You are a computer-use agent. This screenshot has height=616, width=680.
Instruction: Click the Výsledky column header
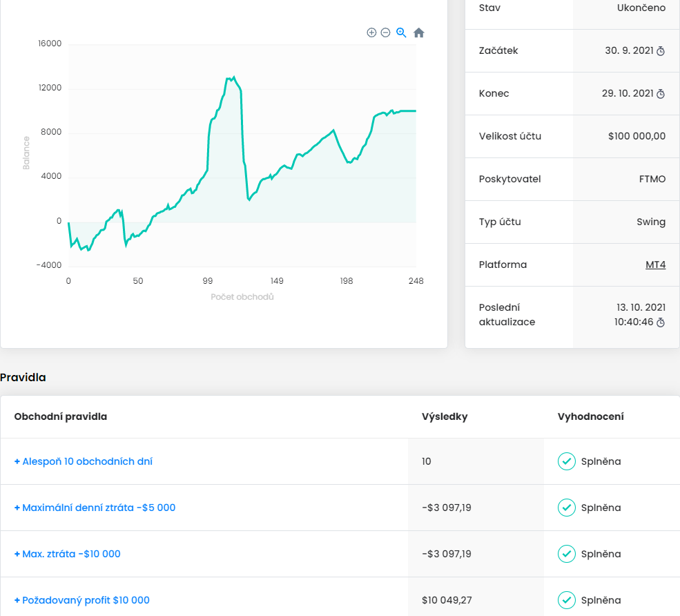click(x=445, y=416)
